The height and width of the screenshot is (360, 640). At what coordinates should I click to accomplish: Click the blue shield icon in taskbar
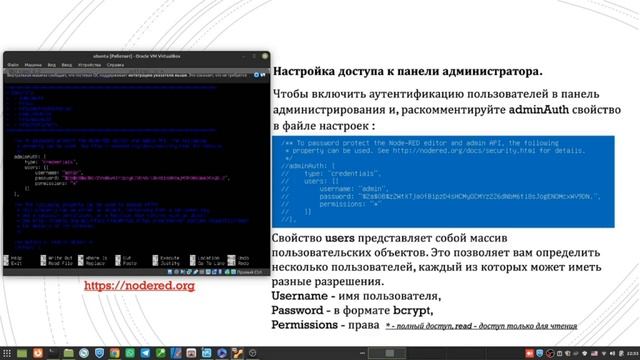coord(99,353)
